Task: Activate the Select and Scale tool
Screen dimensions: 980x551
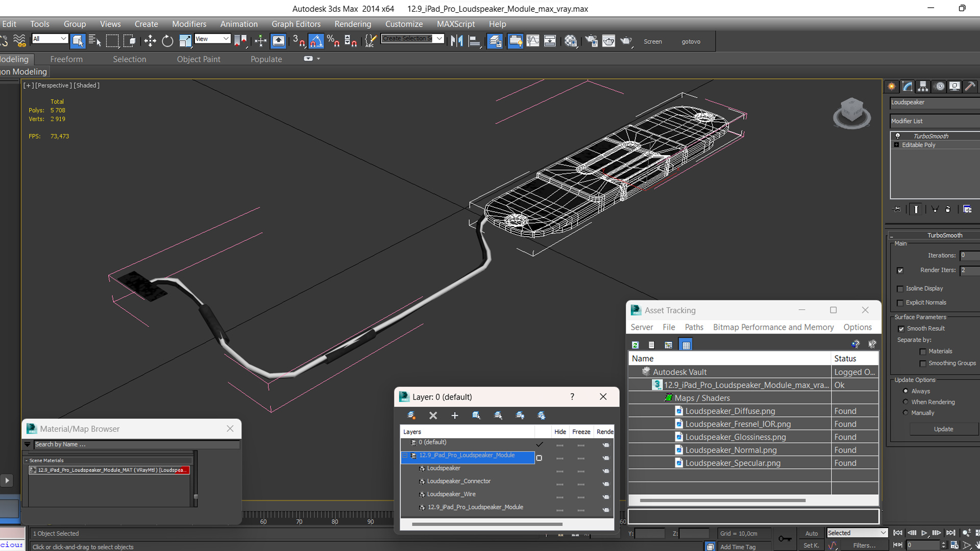Action: [x=185, y=41]
